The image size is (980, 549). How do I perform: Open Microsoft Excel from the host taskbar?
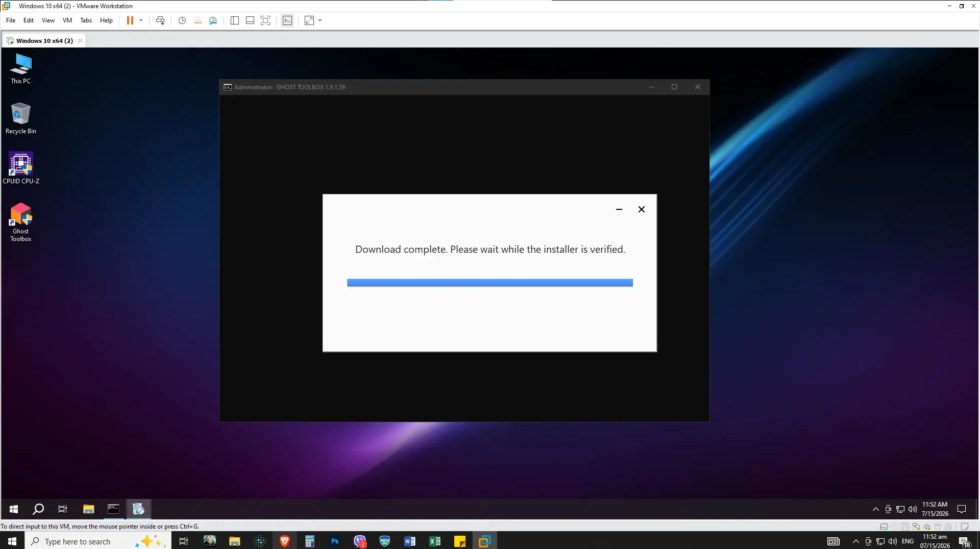coord(435,541)
